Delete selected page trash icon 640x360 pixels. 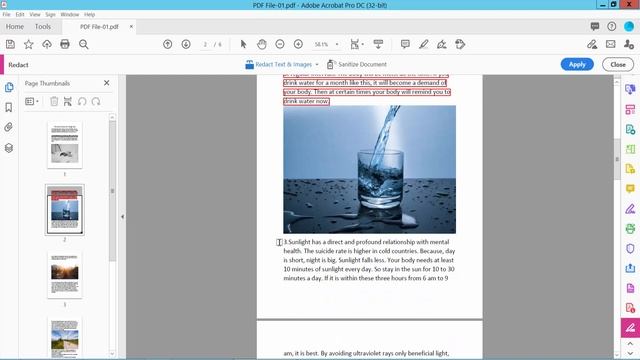54,102
